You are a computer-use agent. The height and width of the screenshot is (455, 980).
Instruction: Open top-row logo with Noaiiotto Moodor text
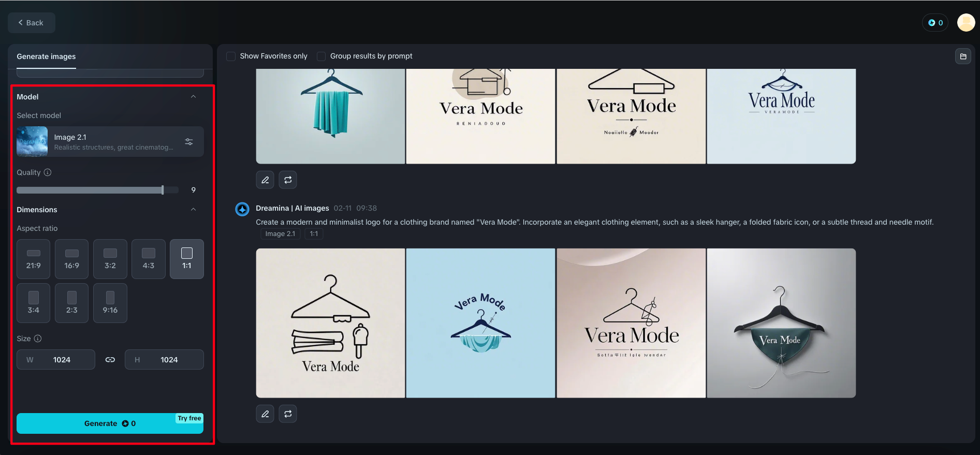(x=631, y=116)
